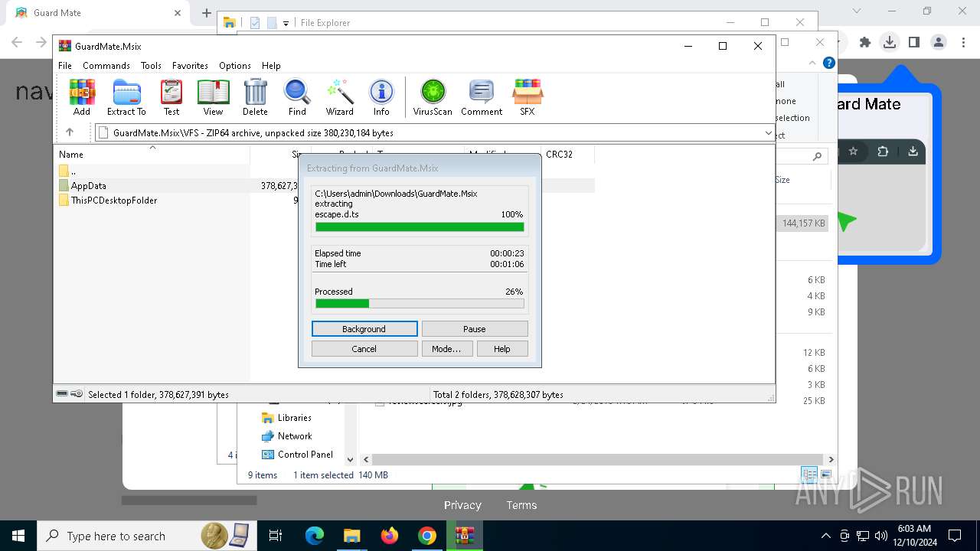
Task: Click the Delete trash icon
Action: click(x=255, y=97)
